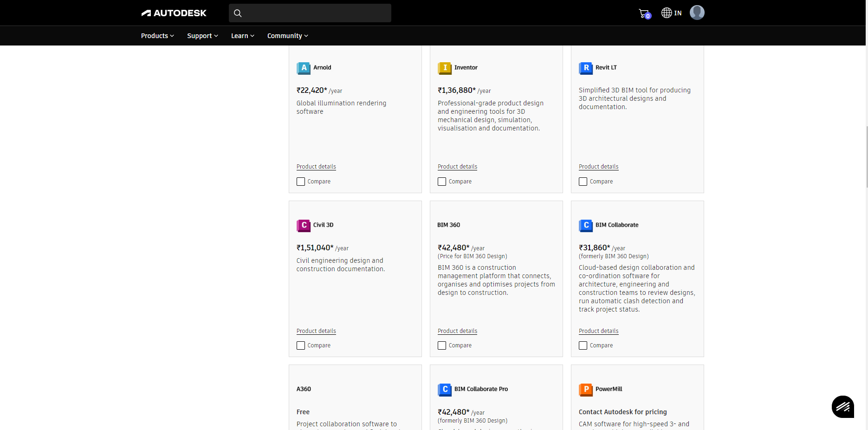Click the BIM Collaborate product icon

point(586,226)
